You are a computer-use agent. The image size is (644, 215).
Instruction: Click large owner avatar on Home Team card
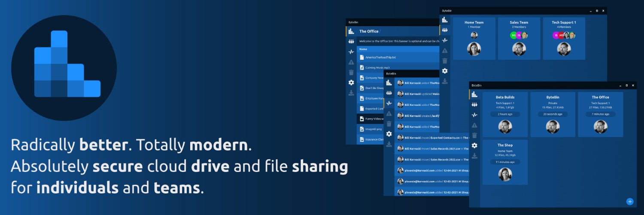pos(474,49)
